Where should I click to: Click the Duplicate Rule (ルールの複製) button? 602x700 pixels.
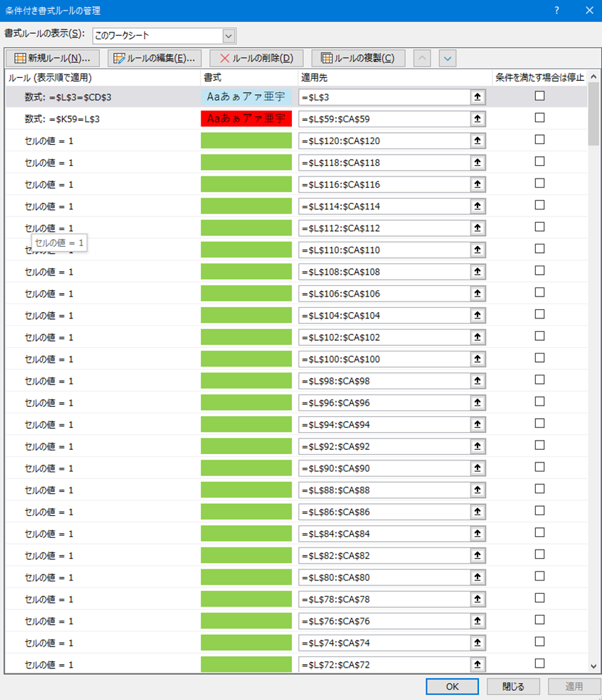pos(358,58)
